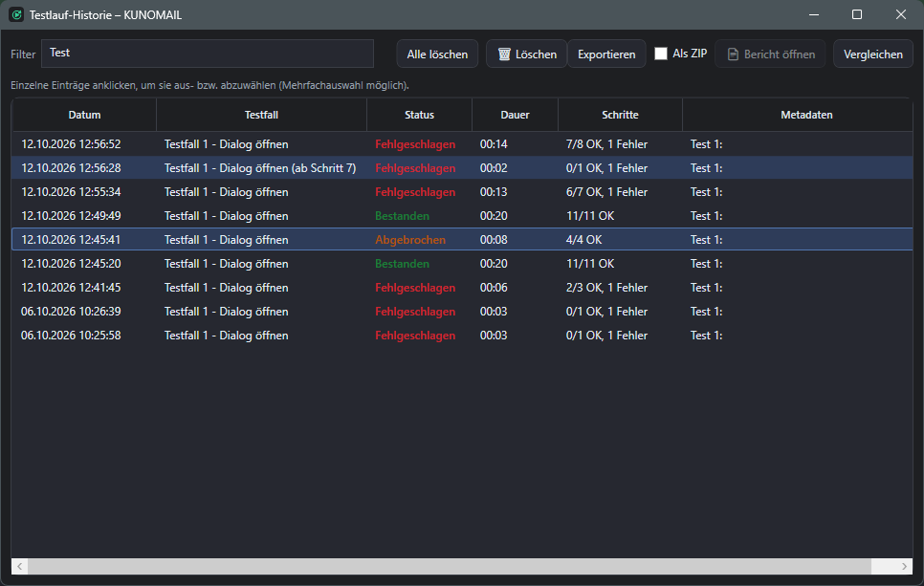Screen dimensions: 924x586
Task: Sort by the Testfall column header
Action: [262, 115]
